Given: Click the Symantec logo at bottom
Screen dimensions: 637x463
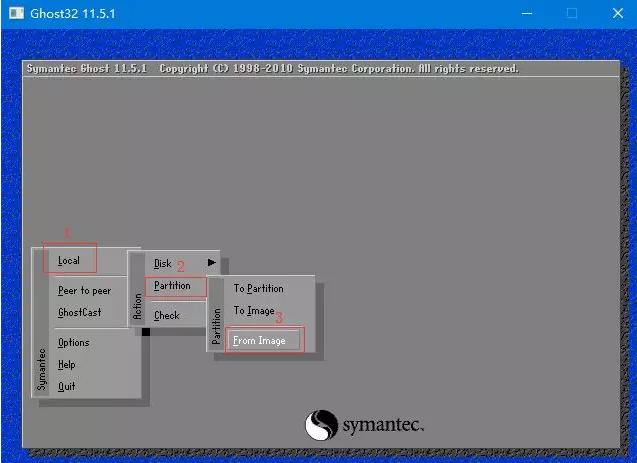Looking at the screenshot, I should tap(364, 425).
